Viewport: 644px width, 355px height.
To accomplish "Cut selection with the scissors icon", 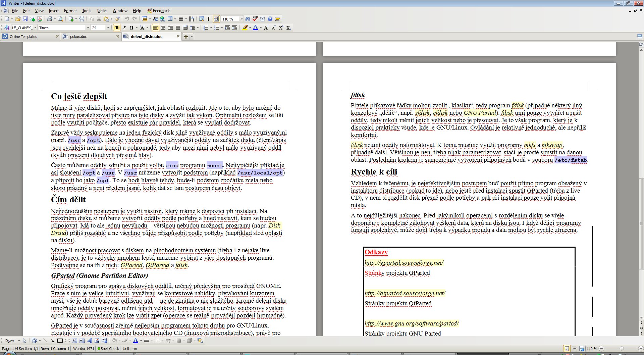I will [99, 19].
